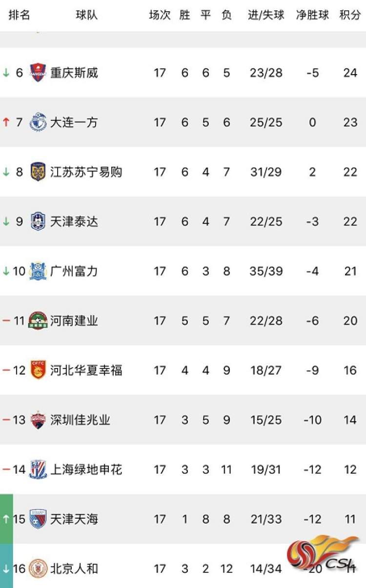Select the 上海绿地申花 club badge
The height and width of the screenshot is (588, 366).
click(38, 470)
